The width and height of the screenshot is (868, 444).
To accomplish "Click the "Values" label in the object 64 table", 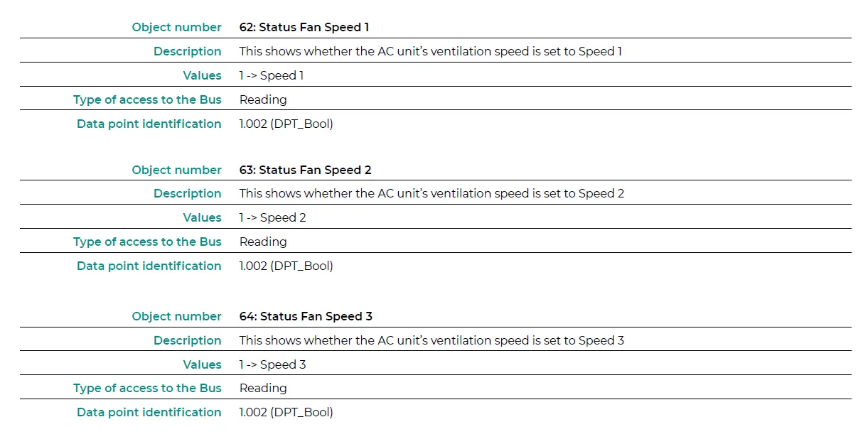I will point(202,364).
